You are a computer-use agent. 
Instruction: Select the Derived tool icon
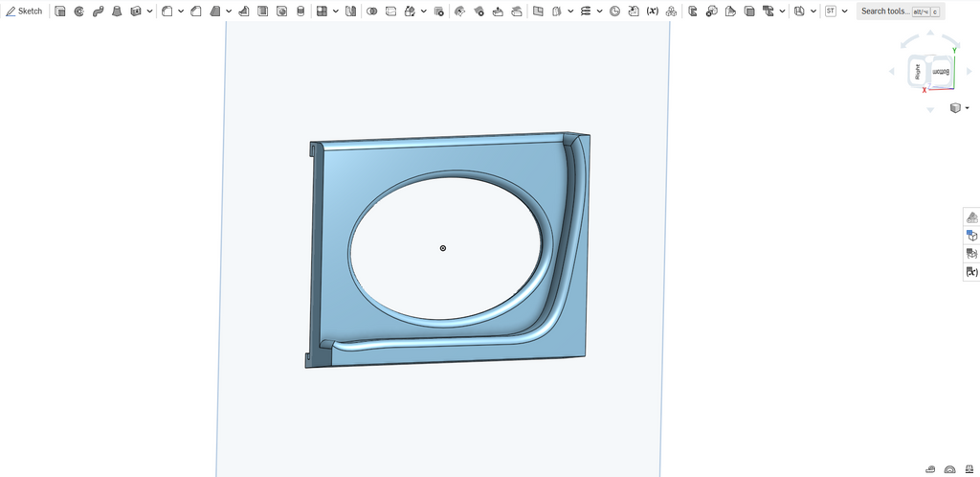pos(634,11)
